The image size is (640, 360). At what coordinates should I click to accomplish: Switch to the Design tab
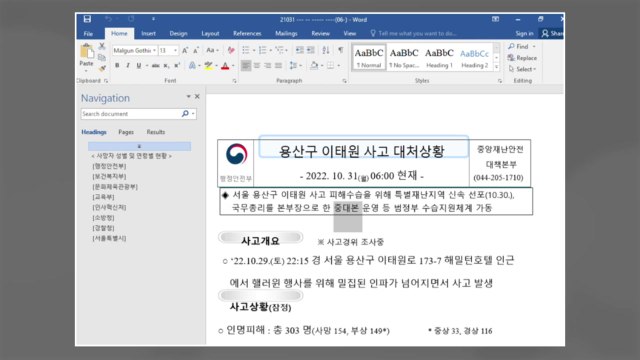(x=178, y=33)
